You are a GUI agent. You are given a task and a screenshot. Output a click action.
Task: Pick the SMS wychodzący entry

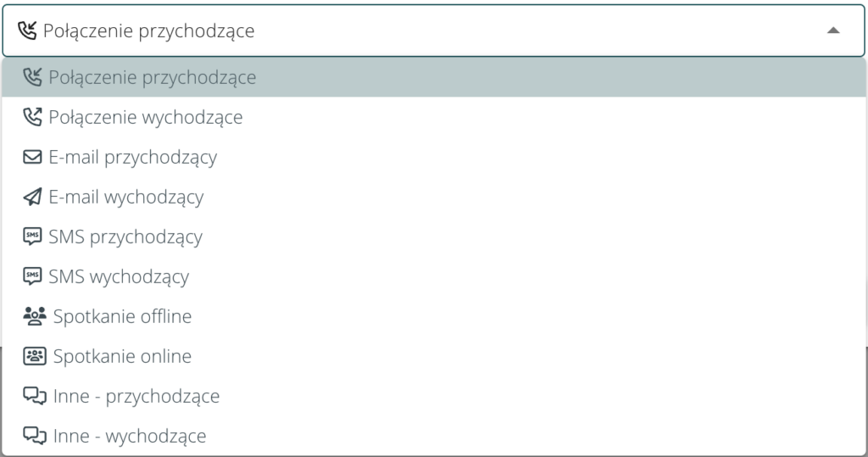[x=119, y=277]
